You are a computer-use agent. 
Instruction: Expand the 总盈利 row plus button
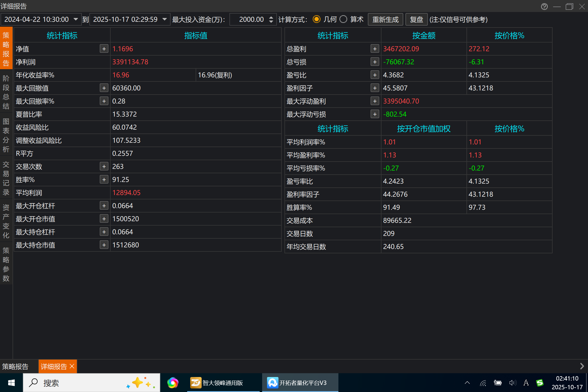click(375, 49)
